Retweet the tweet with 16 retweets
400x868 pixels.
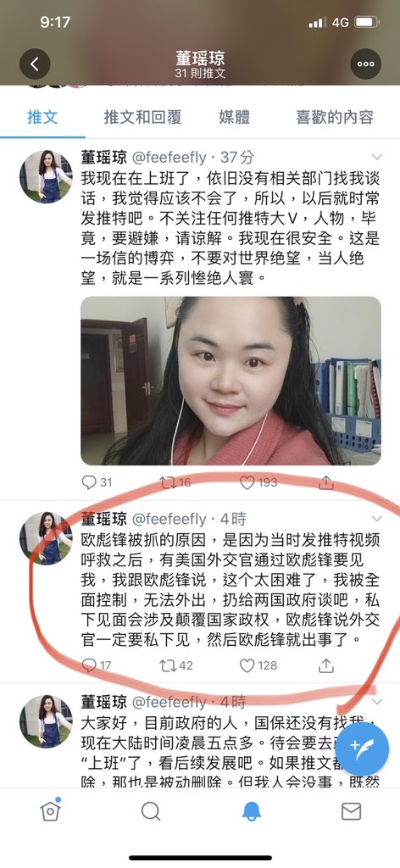[168, 482]
